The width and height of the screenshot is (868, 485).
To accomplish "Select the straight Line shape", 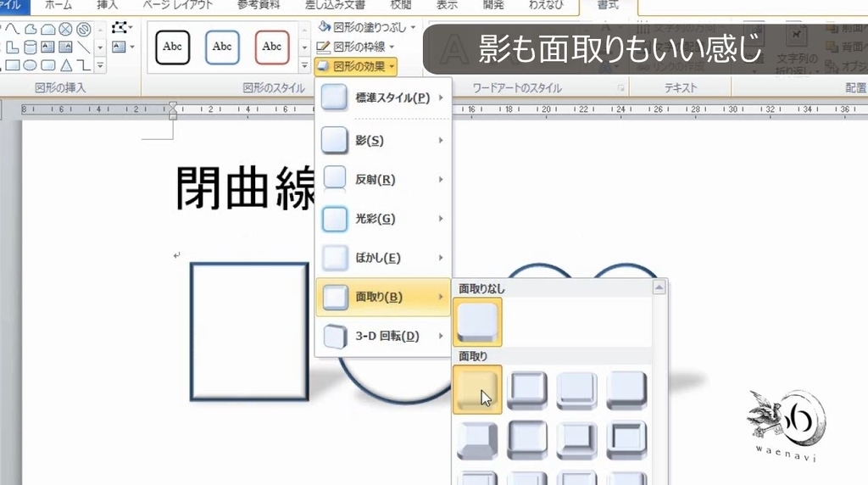I will pyautogui.click(x=84, y=47).
